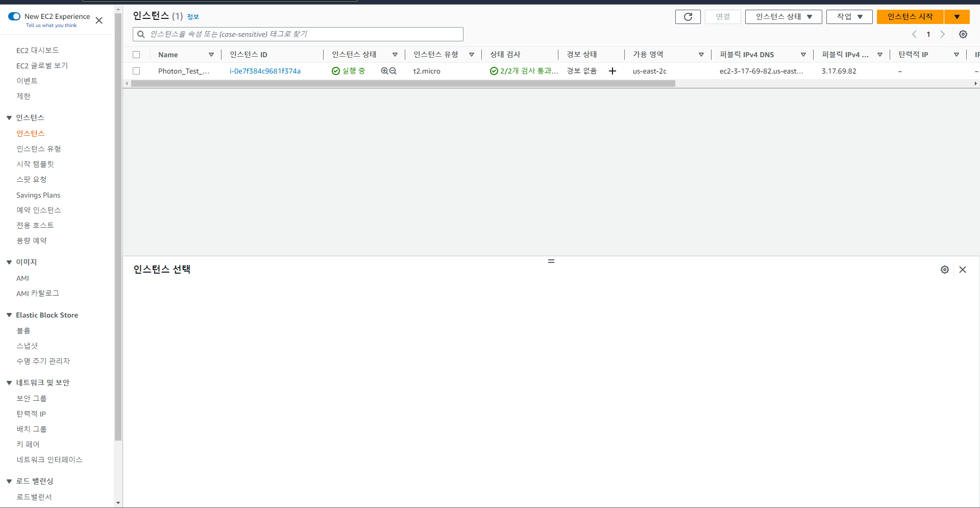Click Tell us what you think link

click(51, 26)
